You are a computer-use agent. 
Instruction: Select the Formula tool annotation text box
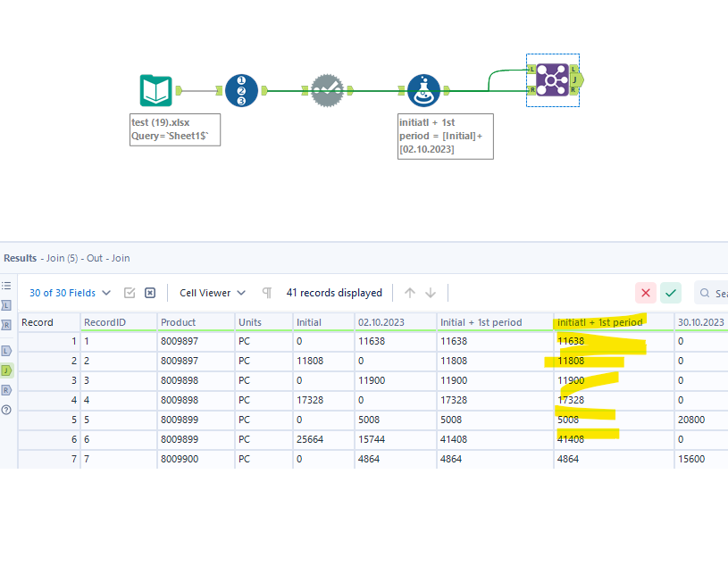pyautogui.click(x=445, y=136)
